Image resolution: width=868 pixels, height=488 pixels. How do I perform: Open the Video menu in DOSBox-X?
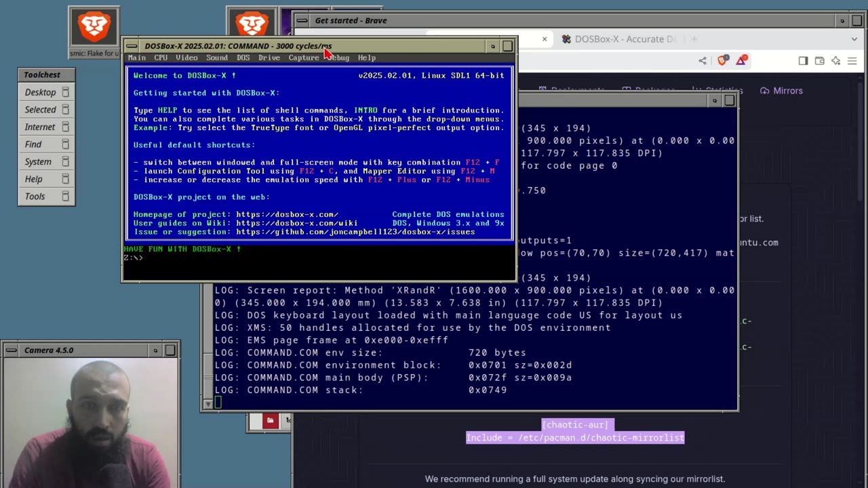click(186, 58)
